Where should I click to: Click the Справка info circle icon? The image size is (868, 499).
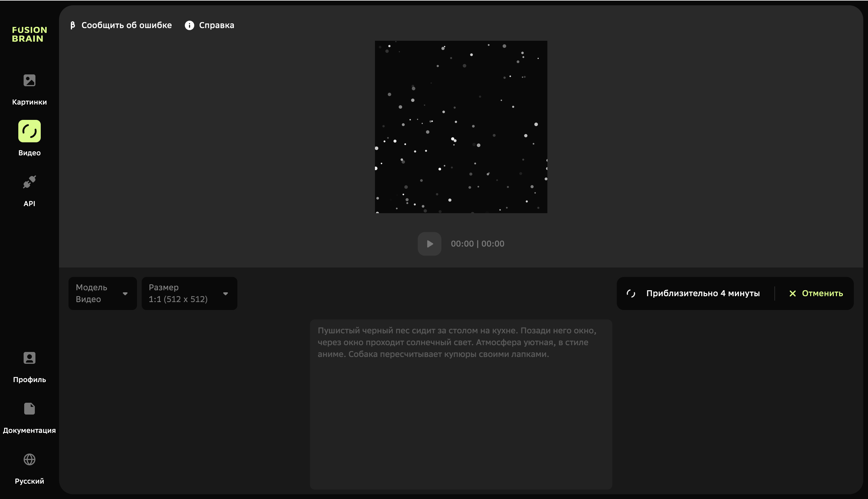[190, 25]
